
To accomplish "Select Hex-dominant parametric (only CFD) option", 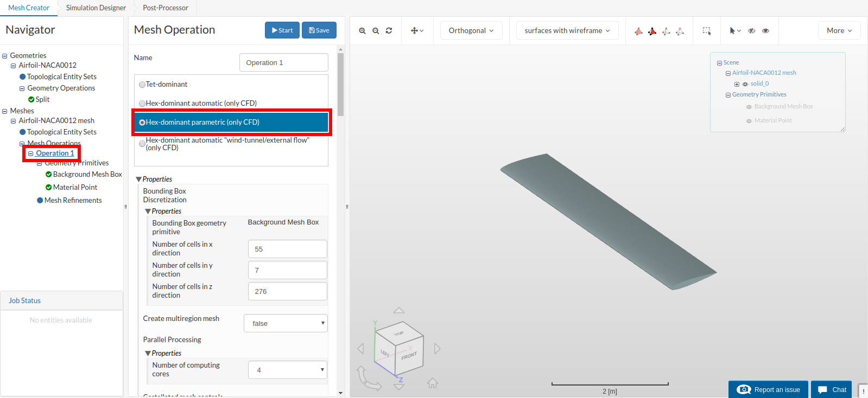I will tap(142, 123).
